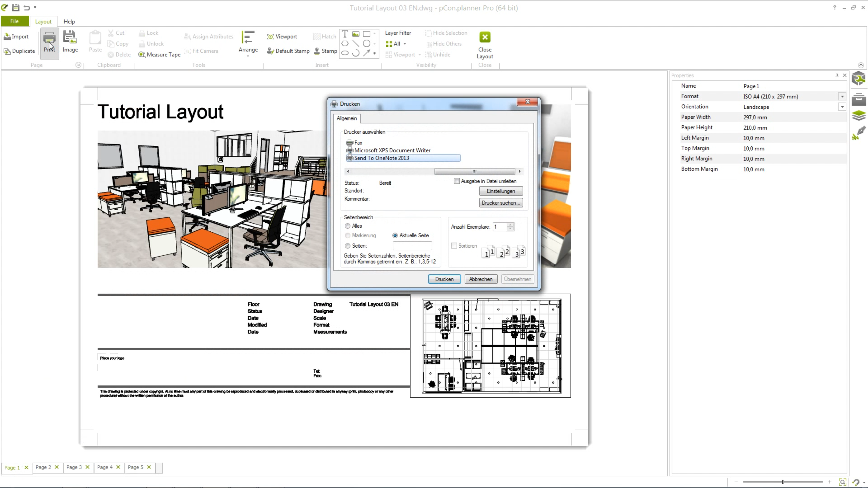Select the Seiten radio button
This screenshot has width=868, height=488.
point(348,246)
